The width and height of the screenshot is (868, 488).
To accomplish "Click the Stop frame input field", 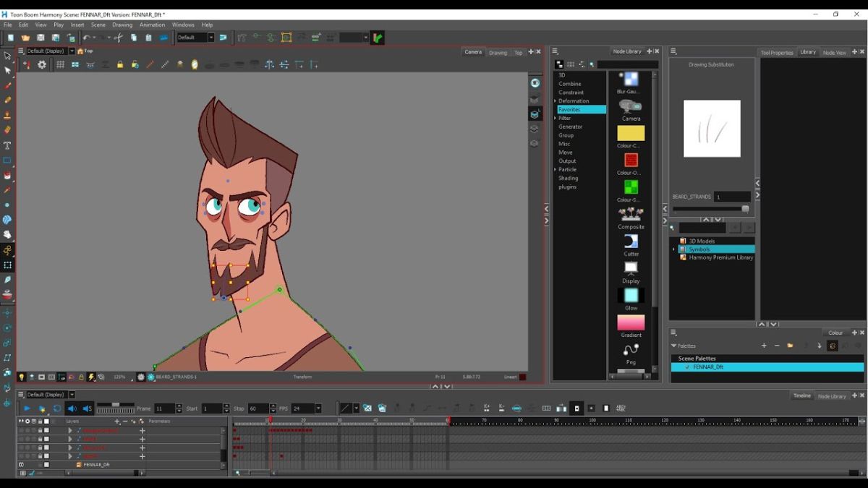I will [258, 408].
